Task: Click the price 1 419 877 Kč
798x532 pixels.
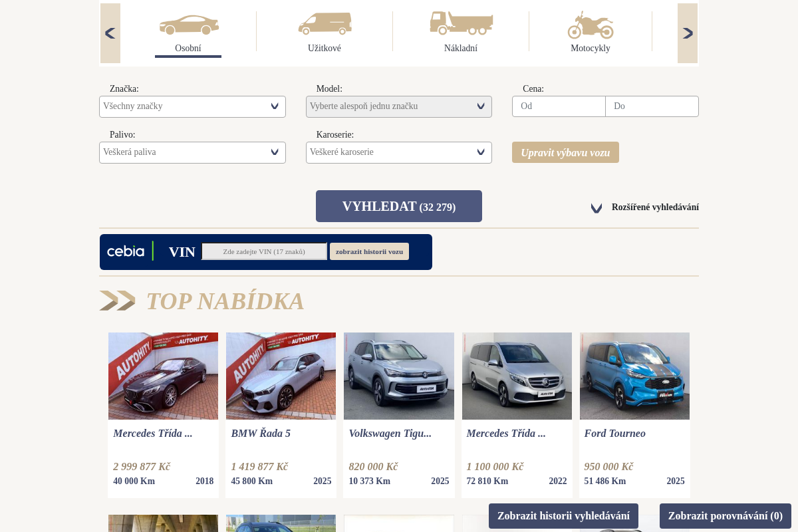Action: [x=259, y=467]
